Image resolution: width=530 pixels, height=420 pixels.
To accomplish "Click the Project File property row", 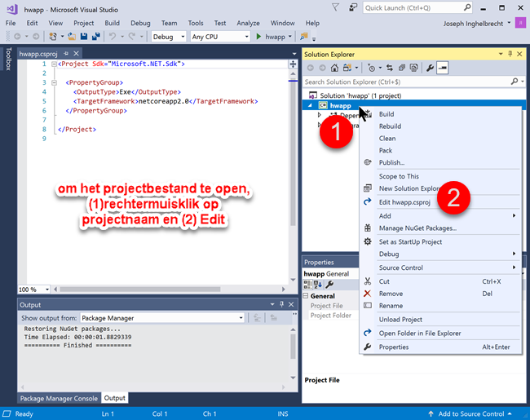I will (330, 306).
